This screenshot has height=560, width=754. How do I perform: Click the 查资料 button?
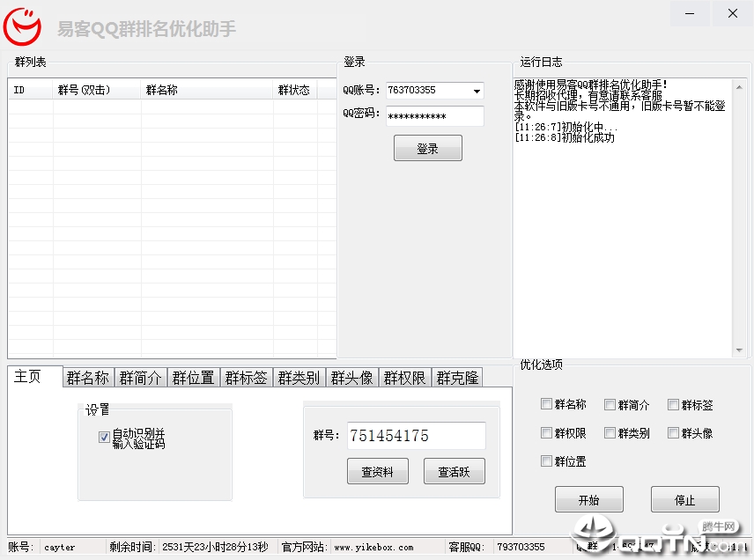point(378,472)
